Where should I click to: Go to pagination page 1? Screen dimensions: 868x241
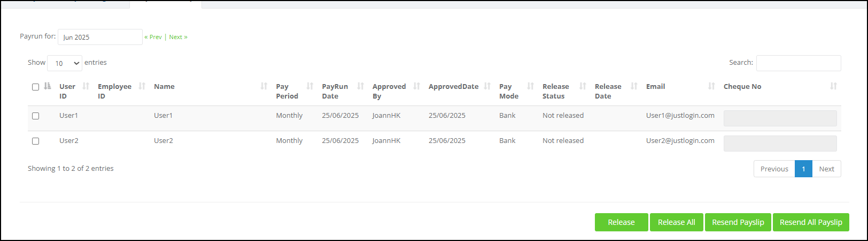[x=803, y=169]
